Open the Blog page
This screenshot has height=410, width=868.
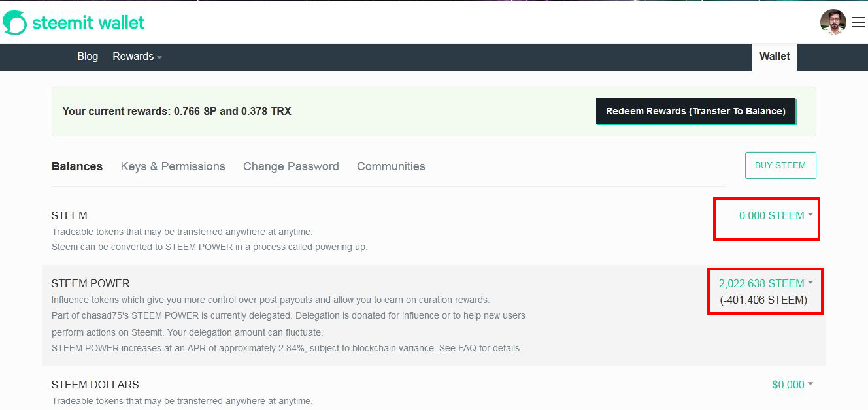click(88, 57)
